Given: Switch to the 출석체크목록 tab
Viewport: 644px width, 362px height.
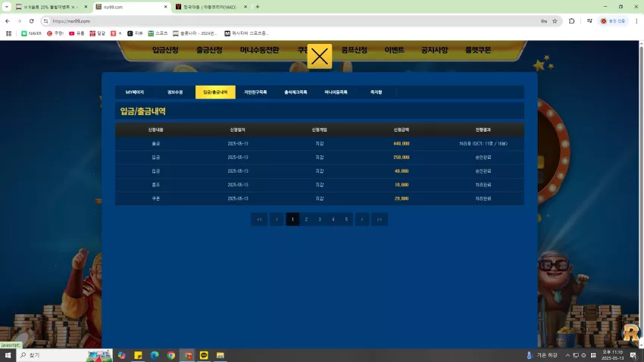Looking at the screenshot, I should pyautogui.click(x=295, y=92).
